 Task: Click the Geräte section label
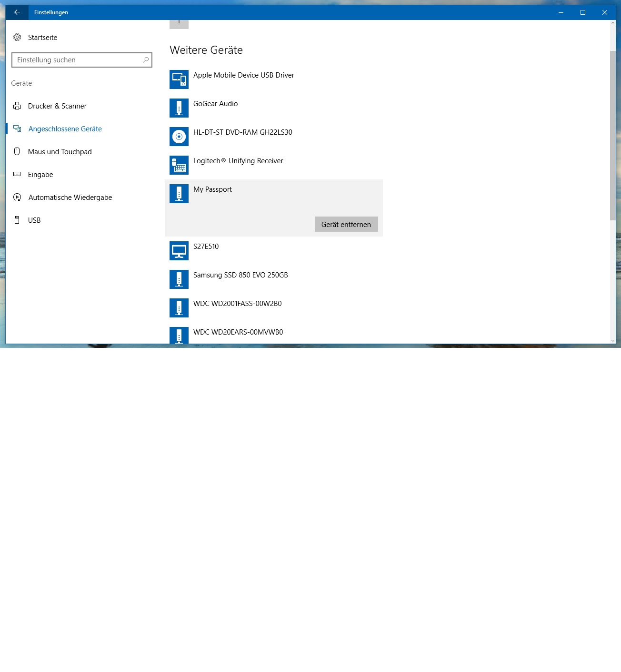pyautogui.click(x=21, y=83)
